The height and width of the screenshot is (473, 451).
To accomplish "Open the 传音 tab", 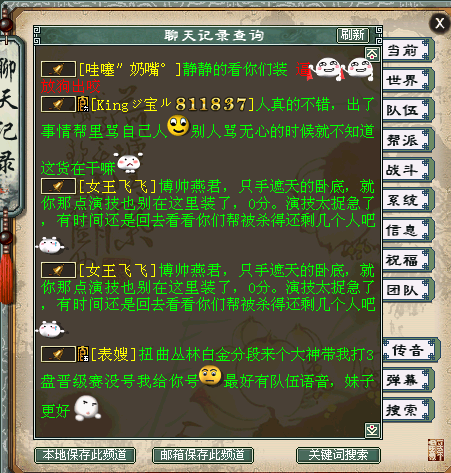I will pyautogui.click(x=411, y=350).
